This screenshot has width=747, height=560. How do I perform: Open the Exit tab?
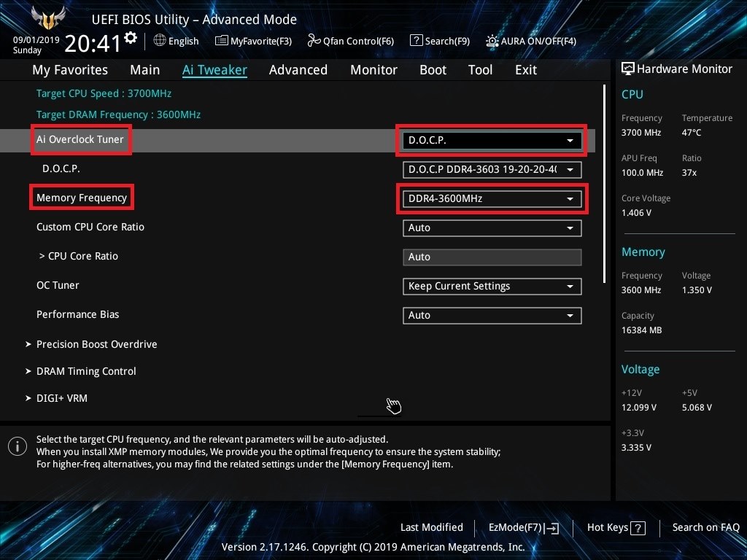[x=526, y=70]
